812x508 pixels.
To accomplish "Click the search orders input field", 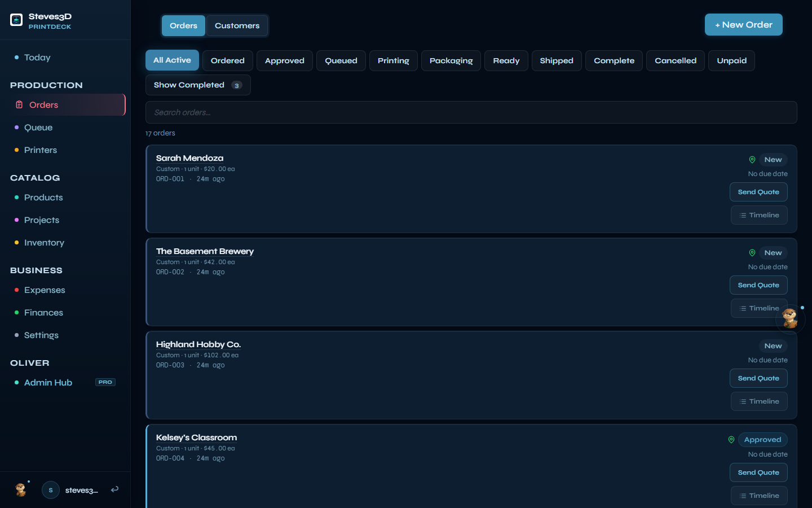I will [x=471, y=112].
